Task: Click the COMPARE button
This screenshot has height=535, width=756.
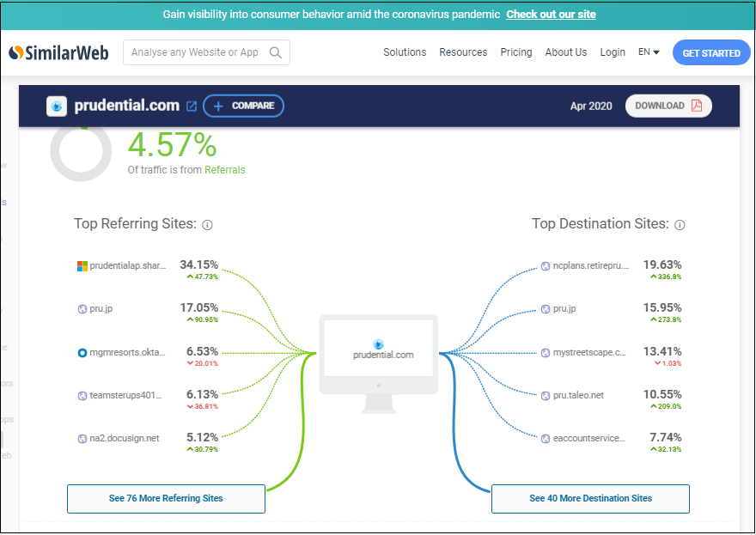Action: 243,106
